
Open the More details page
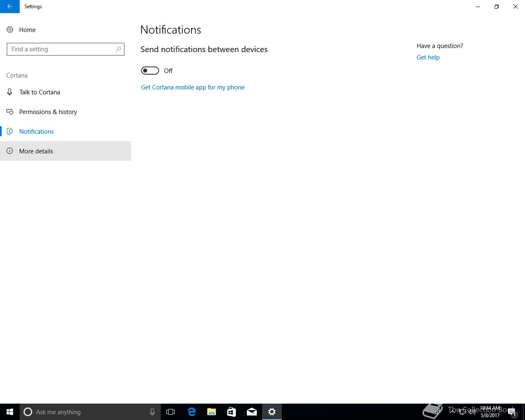pyautogui.click(x=66, y=151)
